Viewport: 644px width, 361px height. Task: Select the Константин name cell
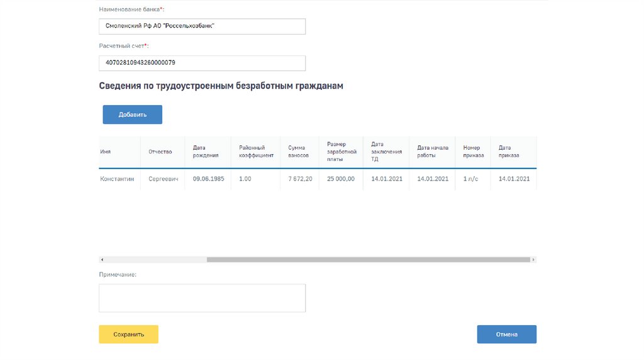[x=117, y=179]
